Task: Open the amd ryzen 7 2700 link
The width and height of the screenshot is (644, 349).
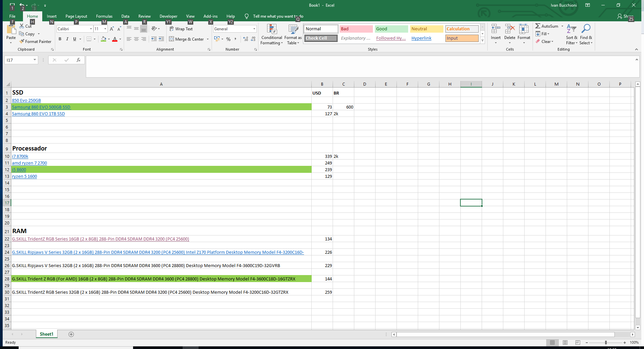Action: 29,163
